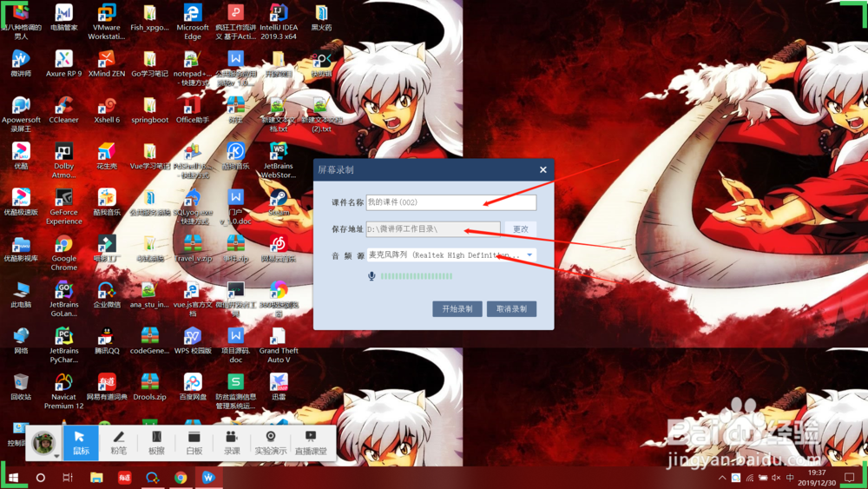Open IntelliJ IDEA 2019.3 x64 shortcut
868x489 pixels.
pos(279,22)
